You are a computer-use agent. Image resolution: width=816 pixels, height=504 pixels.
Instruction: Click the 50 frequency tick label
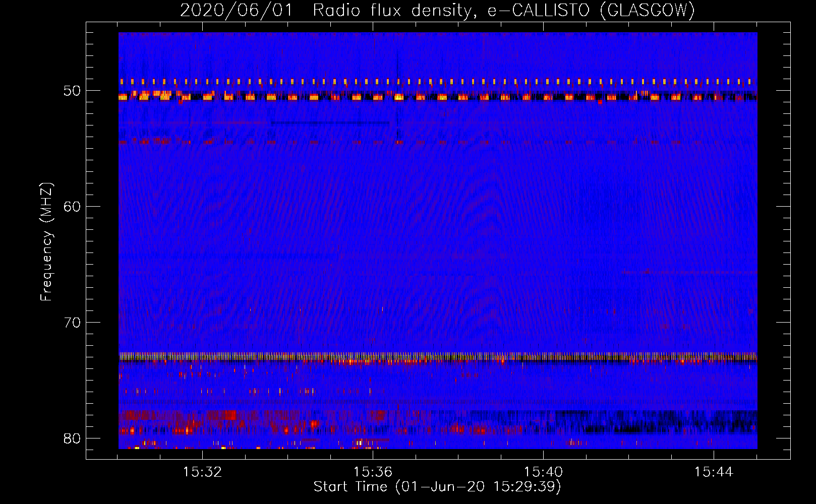coord(73,91)
